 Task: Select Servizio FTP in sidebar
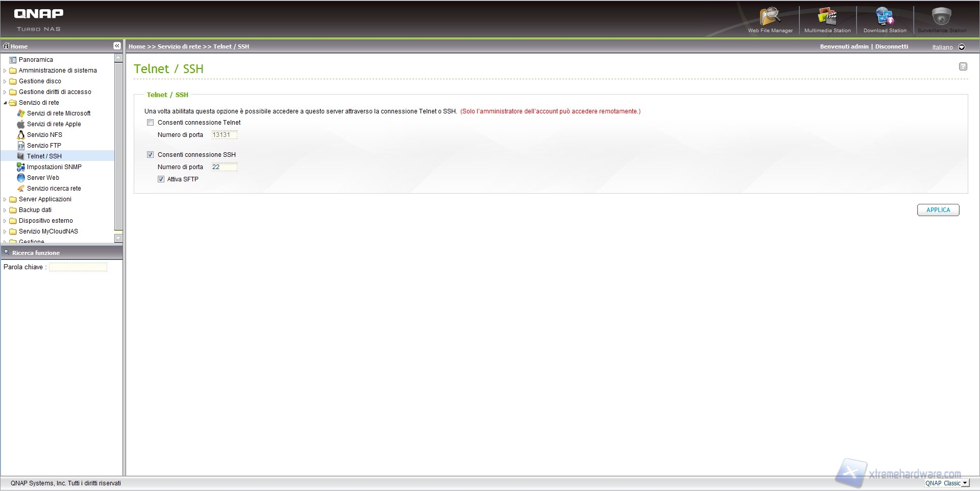coord(44,146)
